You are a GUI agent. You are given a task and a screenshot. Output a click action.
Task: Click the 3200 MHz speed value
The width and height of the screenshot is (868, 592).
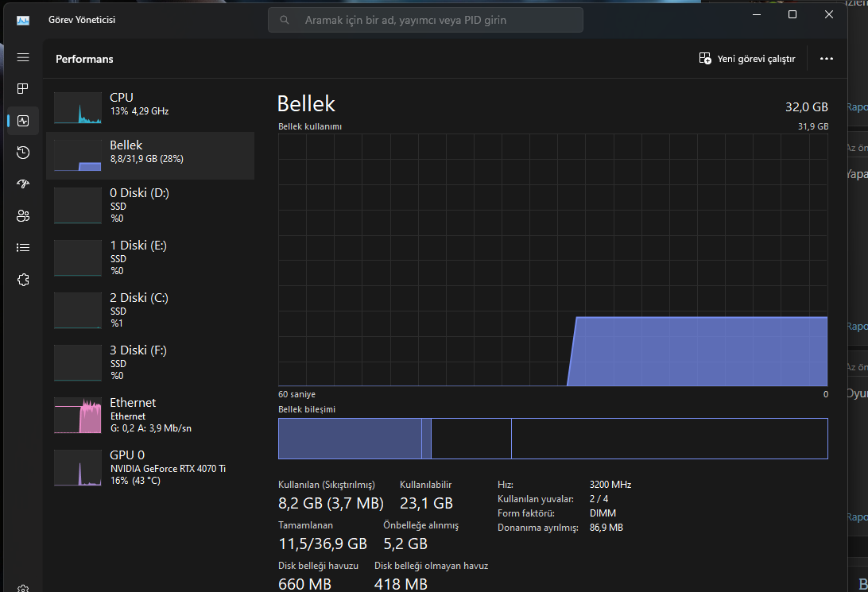(x=610, y=485)
